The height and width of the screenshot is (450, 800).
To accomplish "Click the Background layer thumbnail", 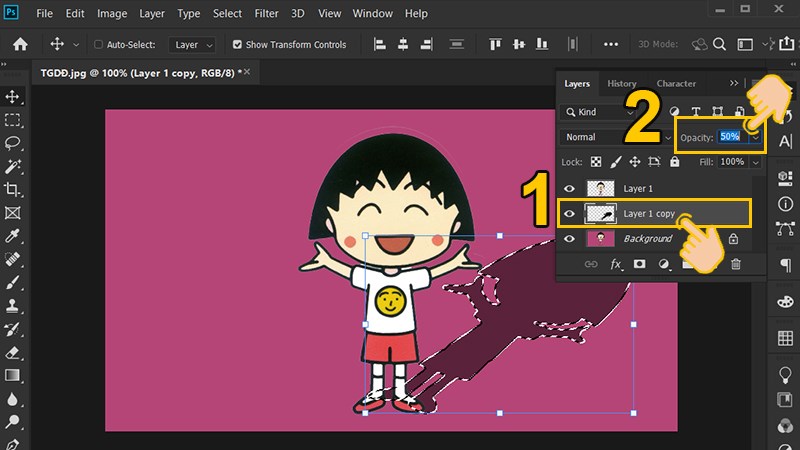I will [x=601, y=239].
